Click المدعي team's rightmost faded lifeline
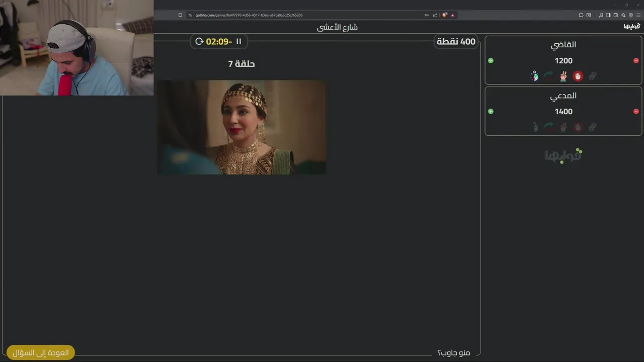Viewport: 644px width, 362px height. click(593, 127)
